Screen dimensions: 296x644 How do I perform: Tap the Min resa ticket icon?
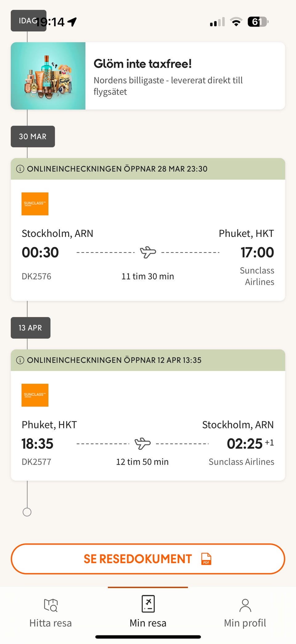click(x=148, y=604)
